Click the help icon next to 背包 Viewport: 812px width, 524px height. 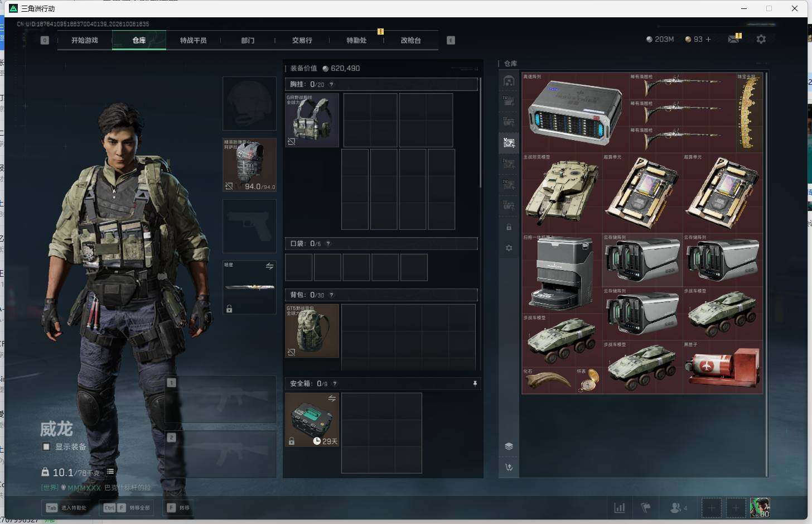pyautogui.click(x=331, y=295)
